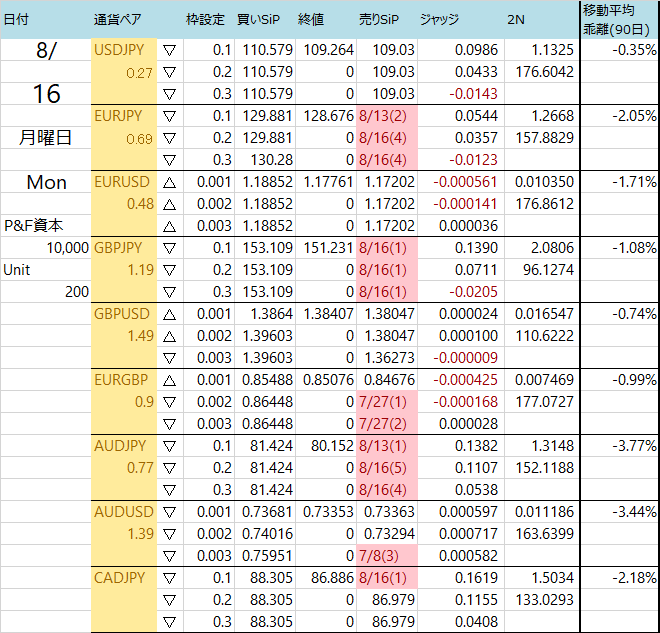
Task: Click the pink 7/8(3) cell
Action: 387,556
